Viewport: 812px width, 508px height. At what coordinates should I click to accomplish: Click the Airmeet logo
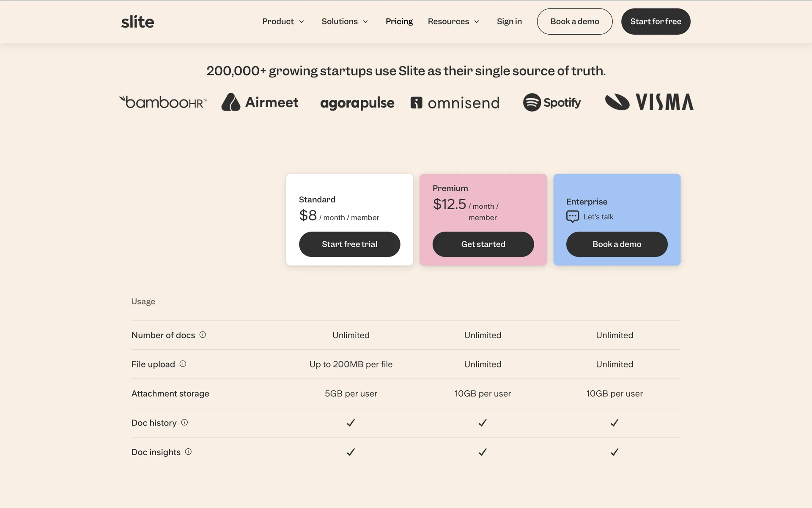(x=260, y=102)
